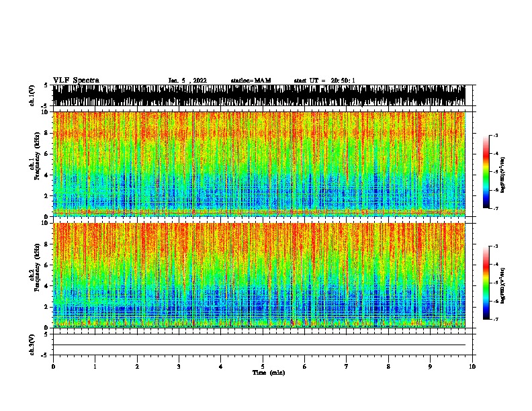Click the "9" tick on the time axis
This screenshot has height=411, width=532.
[x=430, y=367]
